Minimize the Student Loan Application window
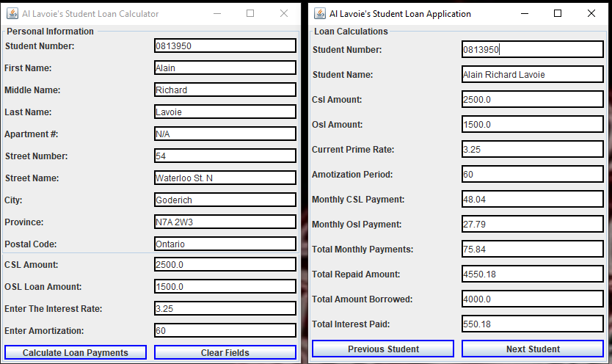The image size is (612, 364). click(x=525, y=14)
